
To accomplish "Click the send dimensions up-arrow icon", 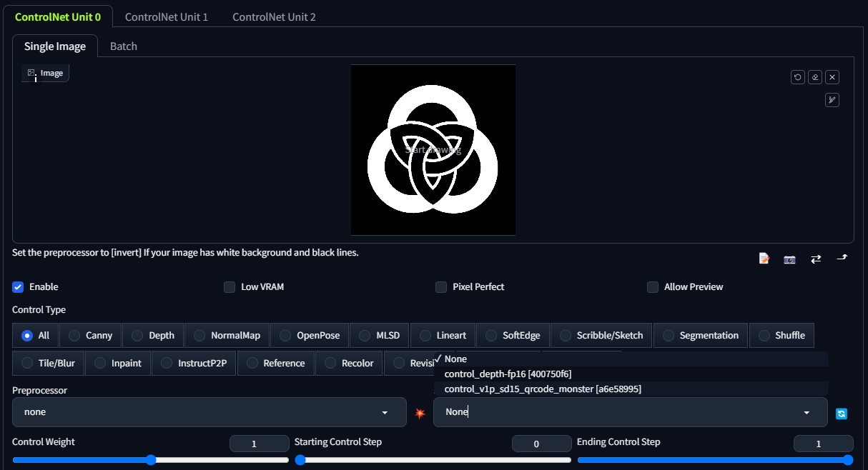I will pos(842,259).
